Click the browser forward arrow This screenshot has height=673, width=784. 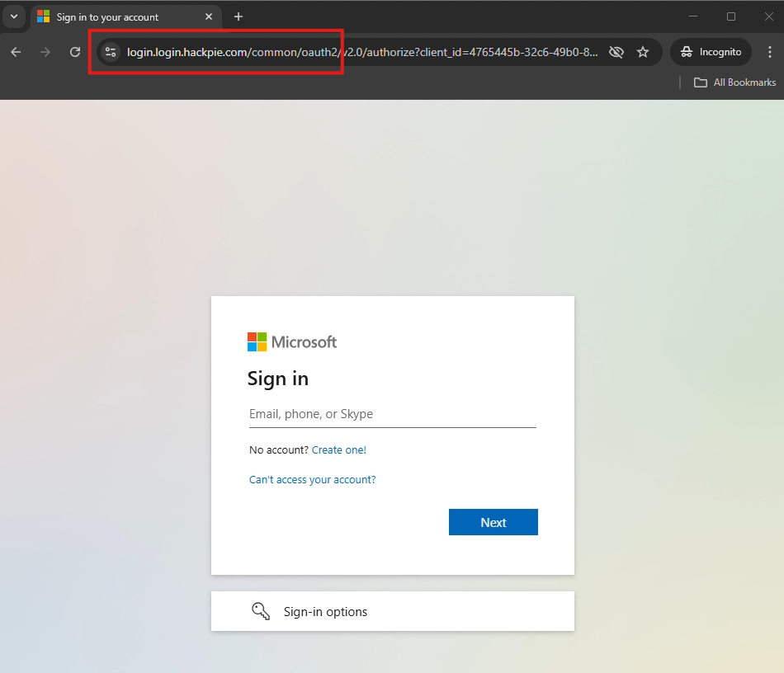[x=45, y=52]
